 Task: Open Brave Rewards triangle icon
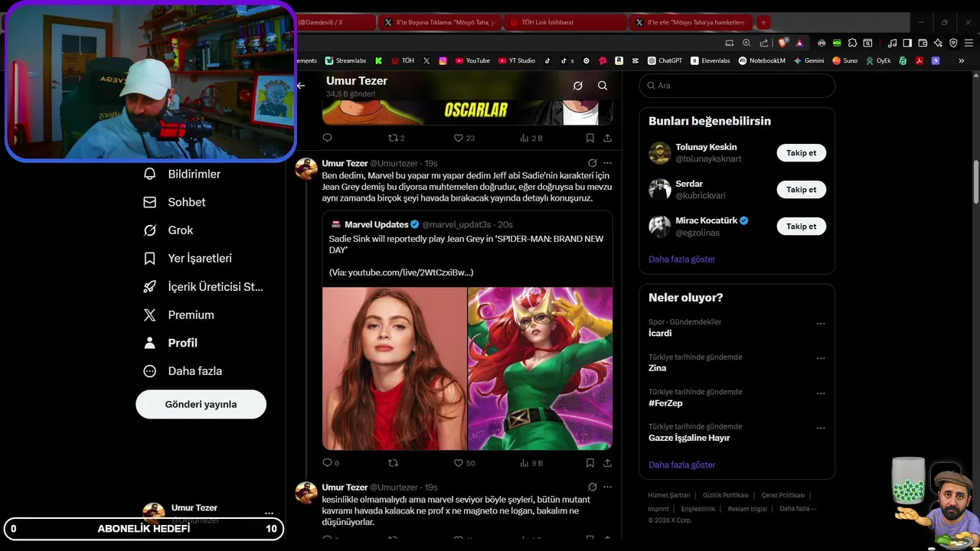coord(799,43)
